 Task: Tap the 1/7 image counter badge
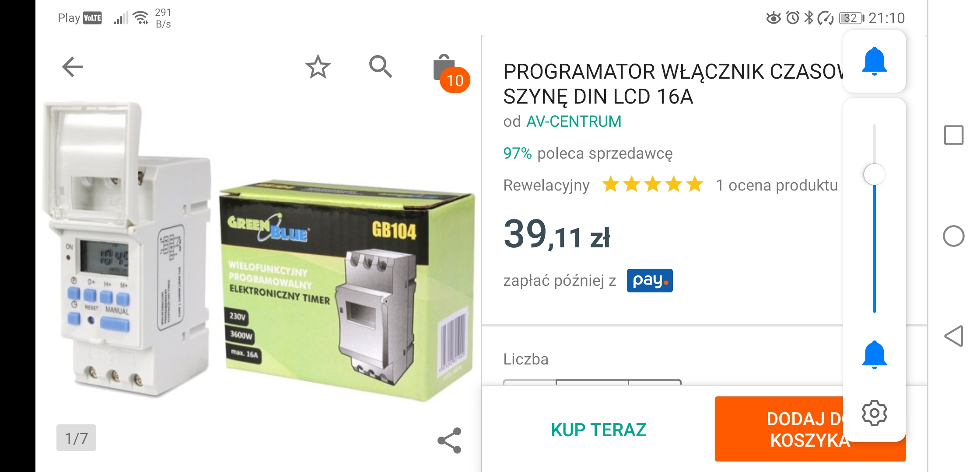(x=76, y=438)
